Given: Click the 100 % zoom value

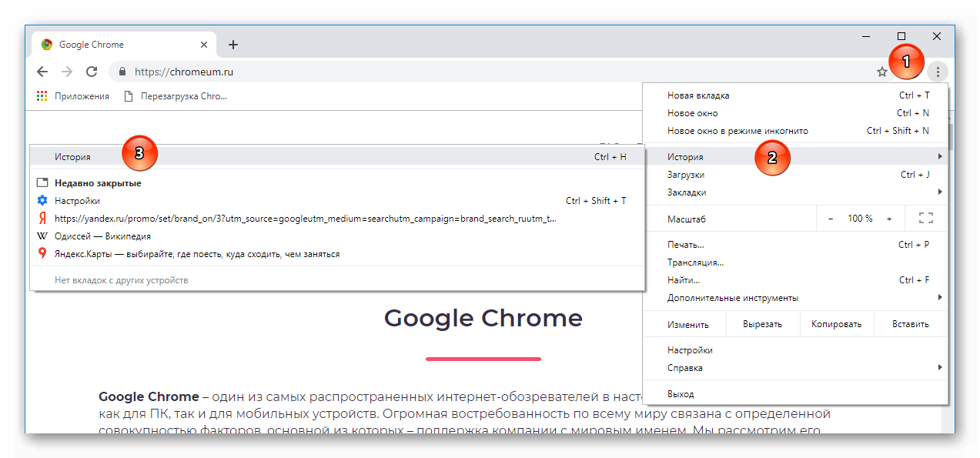Looking at the screenshot, I should 860,219.
